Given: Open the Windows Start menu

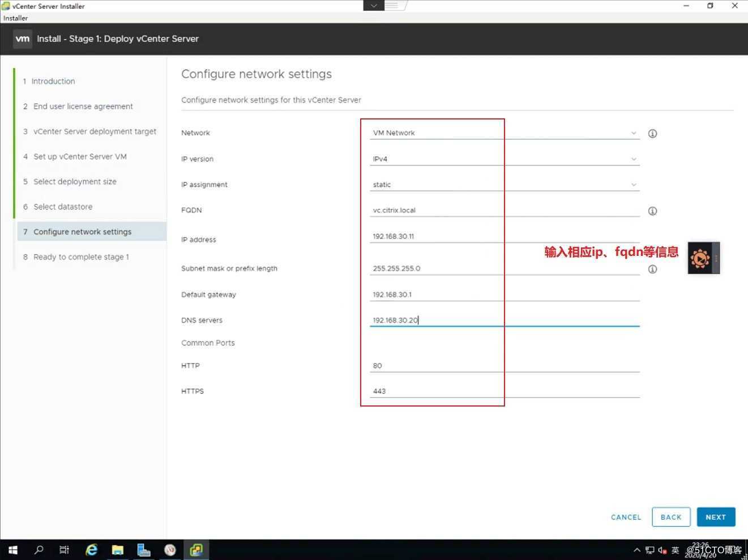Looking at the screenshot, I should click(13, 550).
